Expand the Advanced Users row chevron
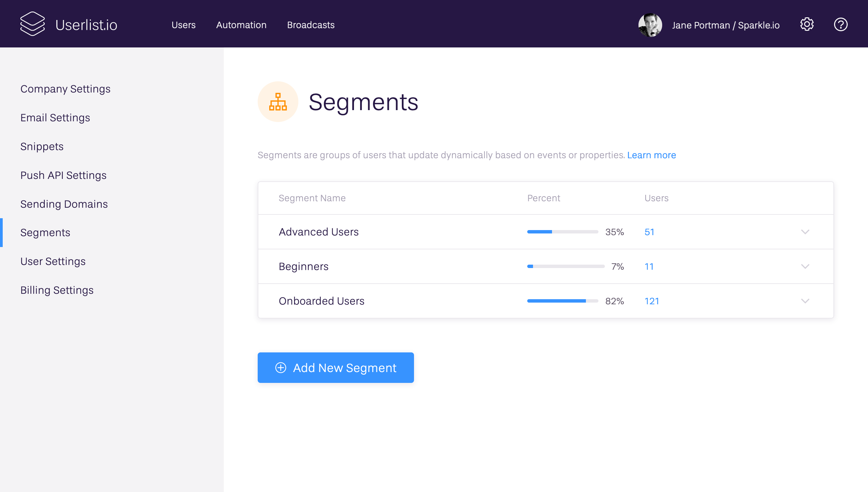This screenshot has height=492, width=868. pos(805,232)
